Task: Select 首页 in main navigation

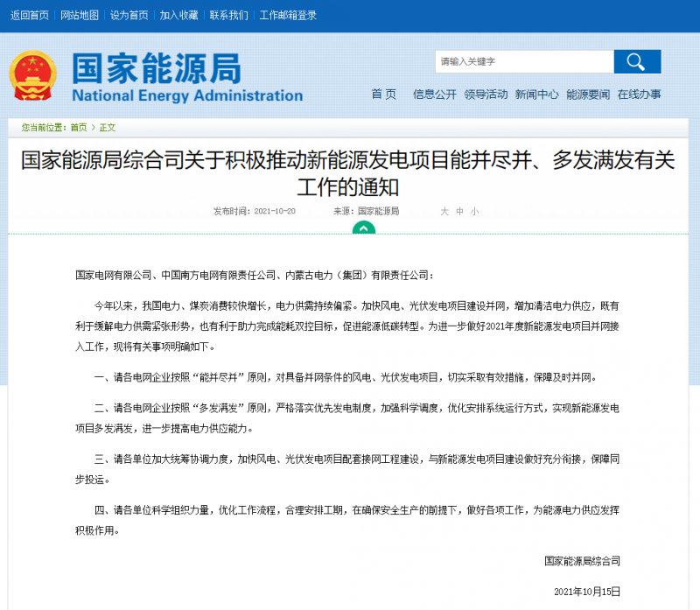Action: click(x=383, y=95)
